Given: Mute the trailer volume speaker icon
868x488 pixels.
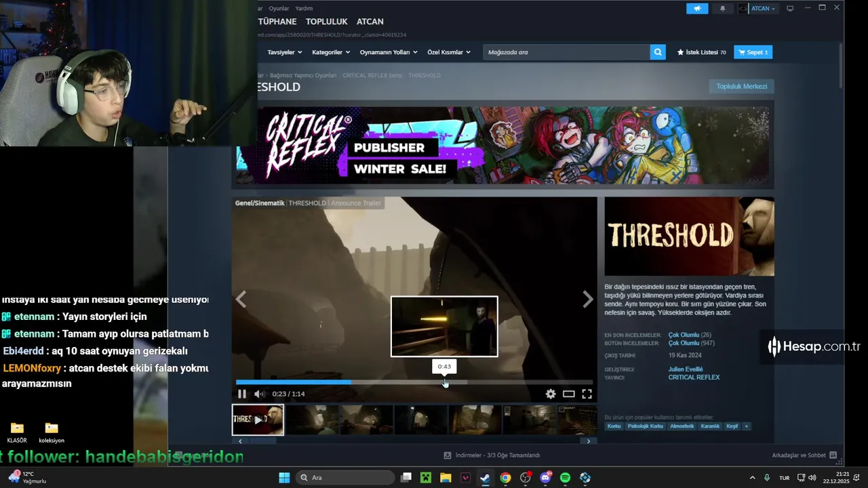Looking at the screenshot, I should tap(259, 394).
